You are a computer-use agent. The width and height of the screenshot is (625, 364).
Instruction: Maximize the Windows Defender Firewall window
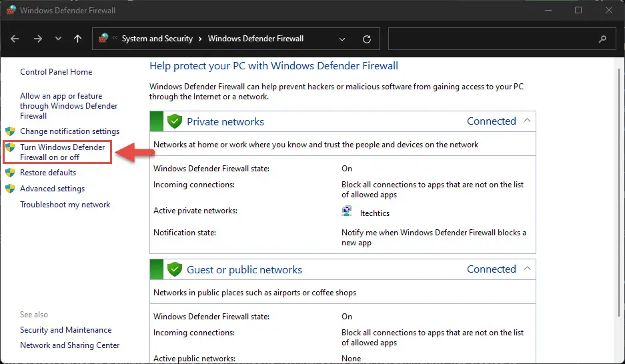(578, 10)
